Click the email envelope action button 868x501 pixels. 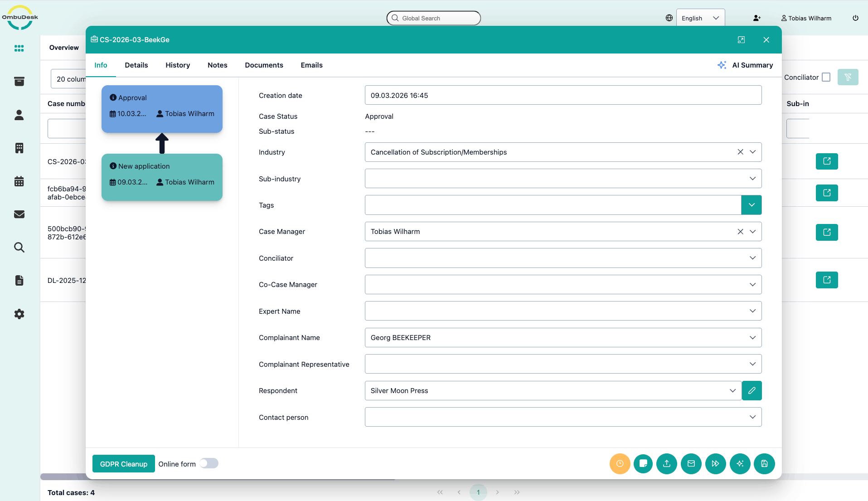tap(691, 463)
